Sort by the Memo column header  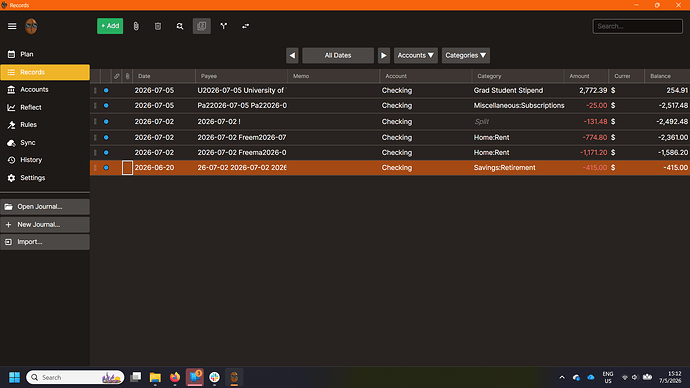click(x=334, y=76)
